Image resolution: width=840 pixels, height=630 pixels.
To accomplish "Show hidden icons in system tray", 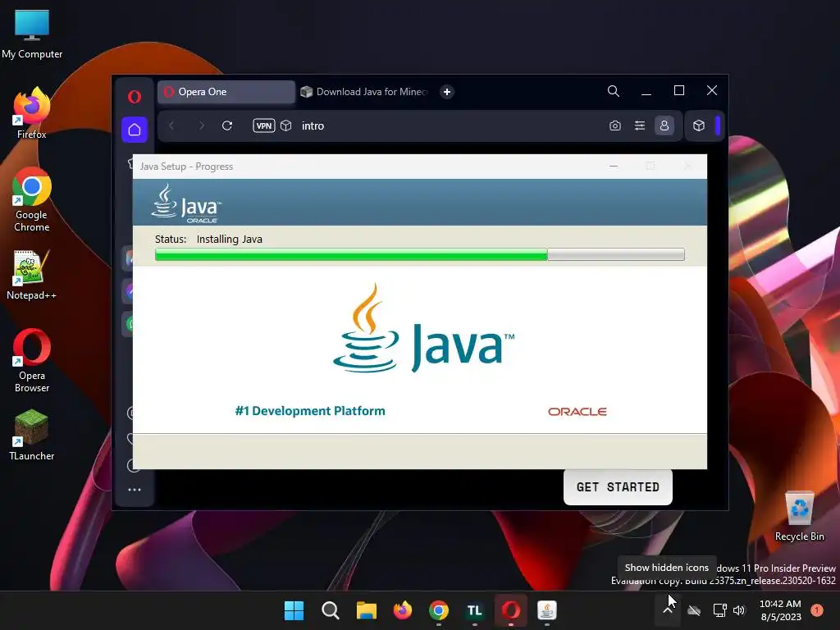I will pos(668,610).
